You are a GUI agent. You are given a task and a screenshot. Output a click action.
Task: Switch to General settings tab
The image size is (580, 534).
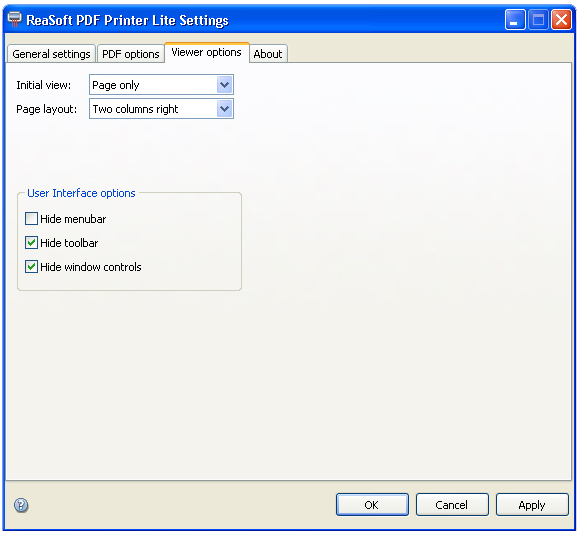(51, 54)
